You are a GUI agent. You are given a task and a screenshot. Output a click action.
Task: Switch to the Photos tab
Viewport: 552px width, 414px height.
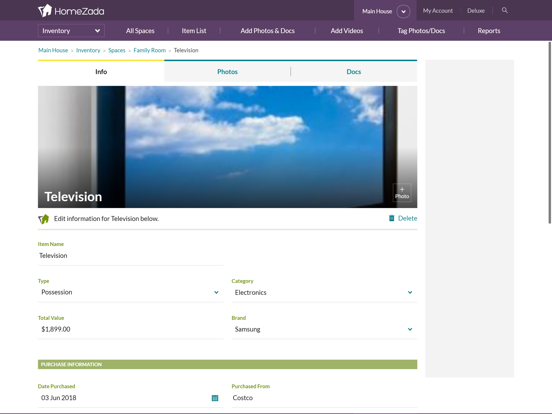227,71
